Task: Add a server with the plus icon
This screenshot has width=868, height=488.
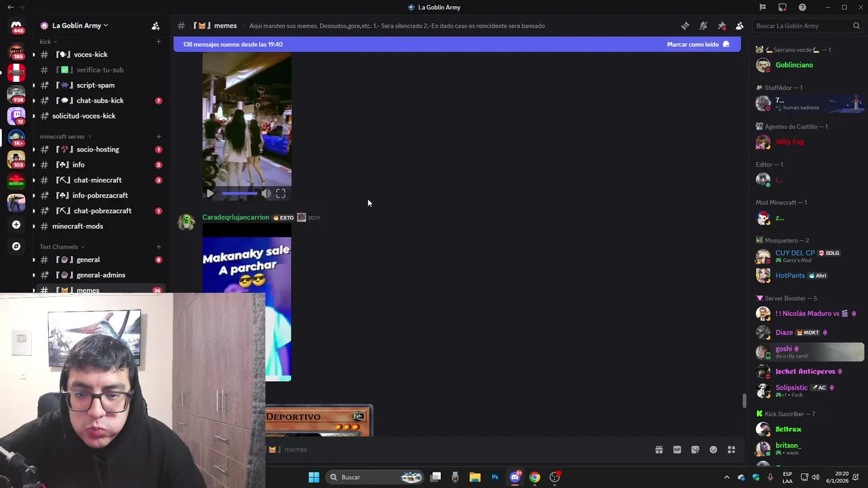Action: [16, 224]
